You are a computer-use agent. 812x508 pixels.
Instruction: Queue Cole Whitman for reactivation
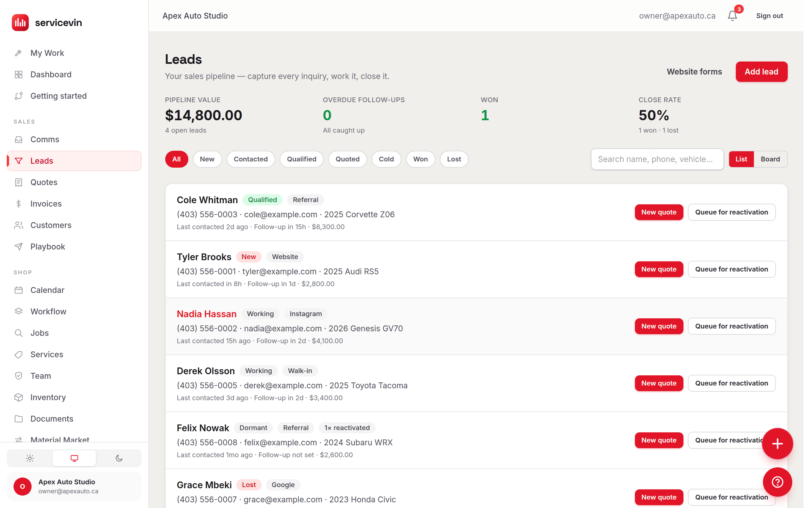click(731, 212)
